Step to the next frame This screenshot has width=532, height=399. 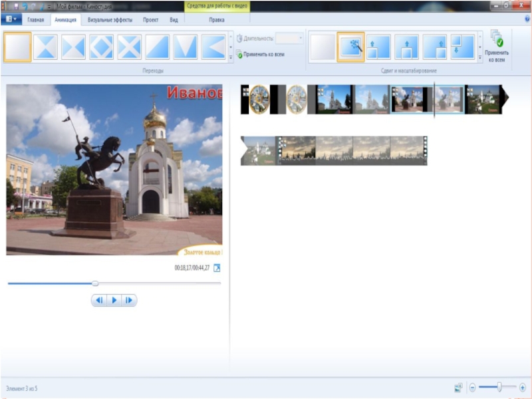coord(129,301)
